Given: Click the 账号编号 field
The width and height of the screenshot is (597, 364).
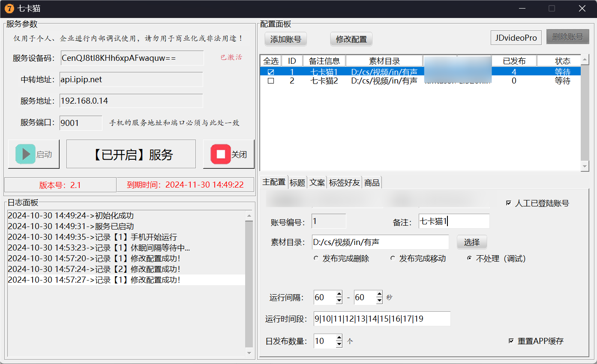Looking at the screenshot, I should pyautogui.click(x=329, y=221).
